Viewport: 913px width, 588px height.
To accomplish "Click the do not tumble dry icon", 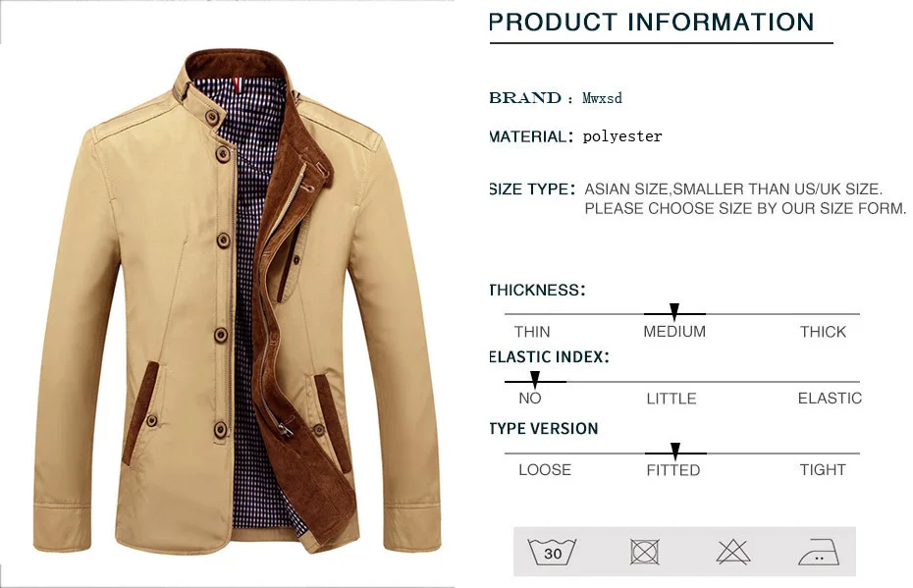I will pyautogui.click(x=645, y=552).
